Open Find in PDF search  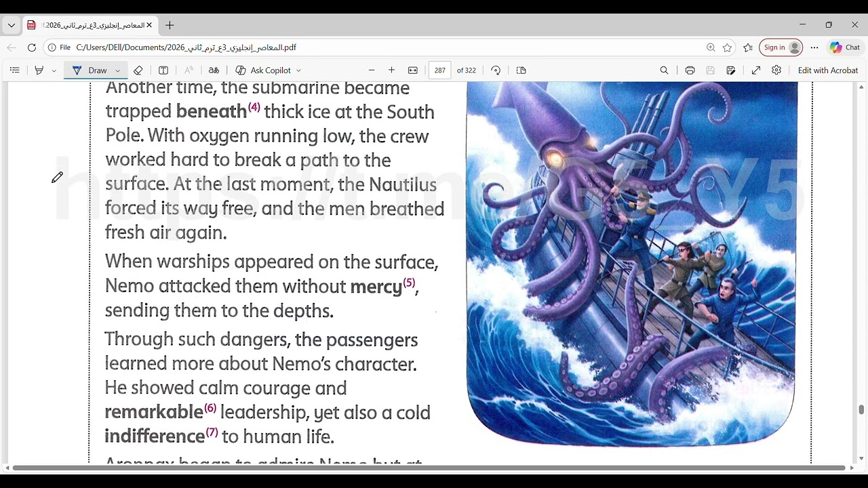(x=665, y=70)
